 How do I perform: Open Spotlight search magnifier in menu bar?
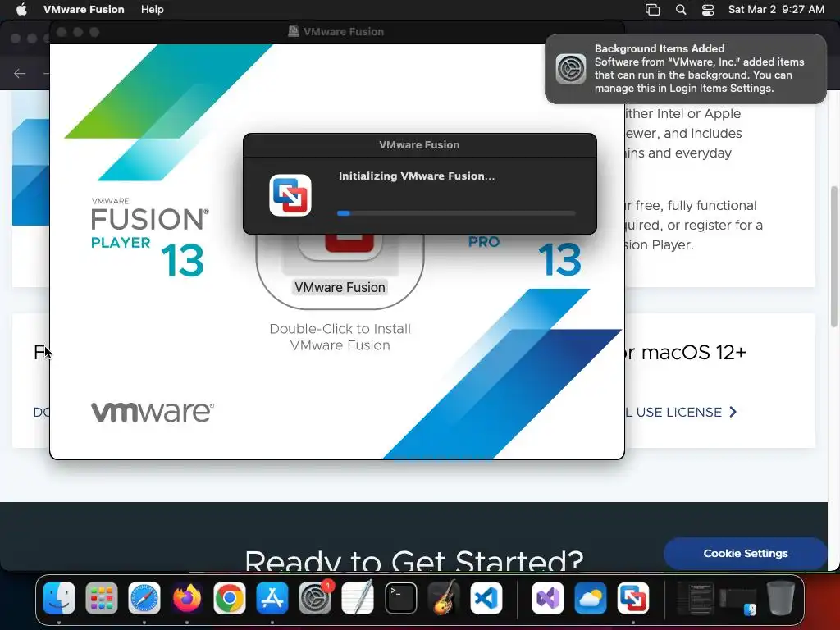click(680, 10)
